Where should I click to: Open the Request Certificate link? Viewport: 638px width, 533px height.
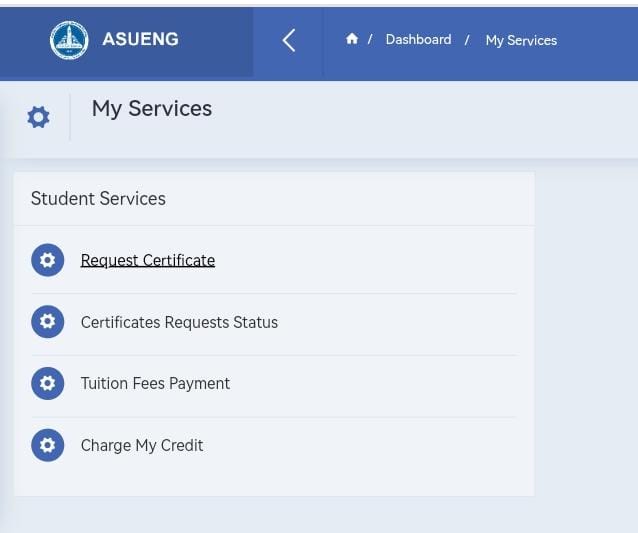[x=148, y=260]
